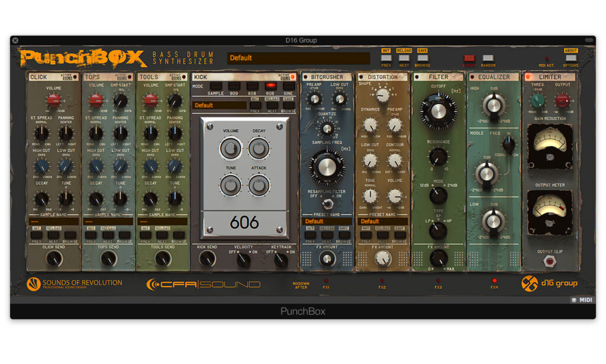This screenshot has width=606, height=364.
Task: Click the KICK Volume knob on 606 panel
Action: point(231,149)
